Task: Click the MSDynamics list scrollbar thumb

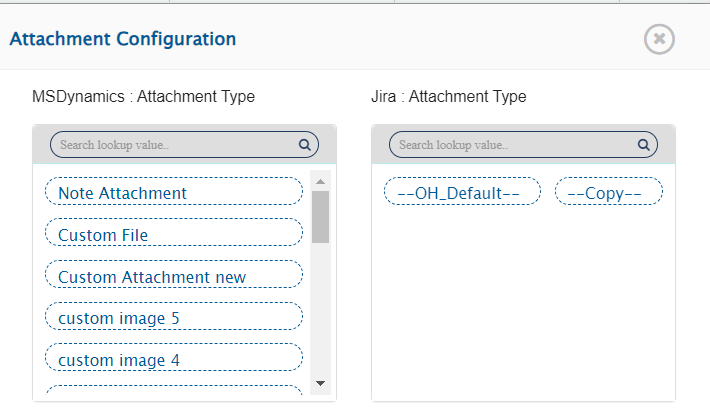Action: (x=320, y=217)
